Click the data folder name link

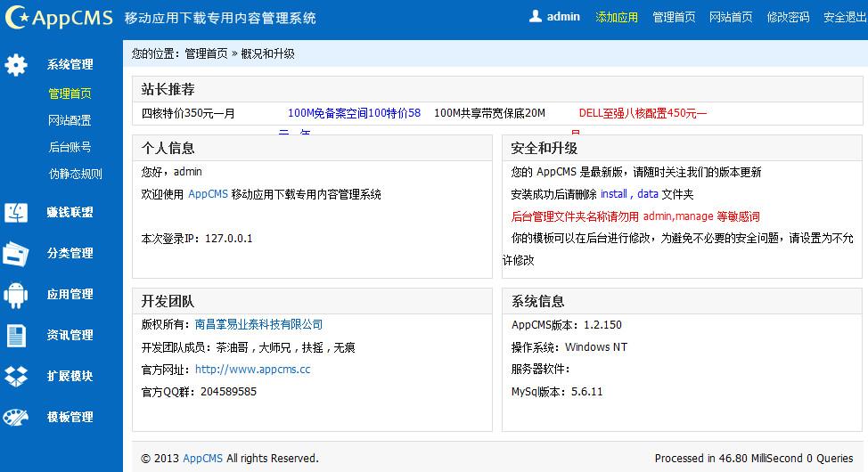coord(648,194)
